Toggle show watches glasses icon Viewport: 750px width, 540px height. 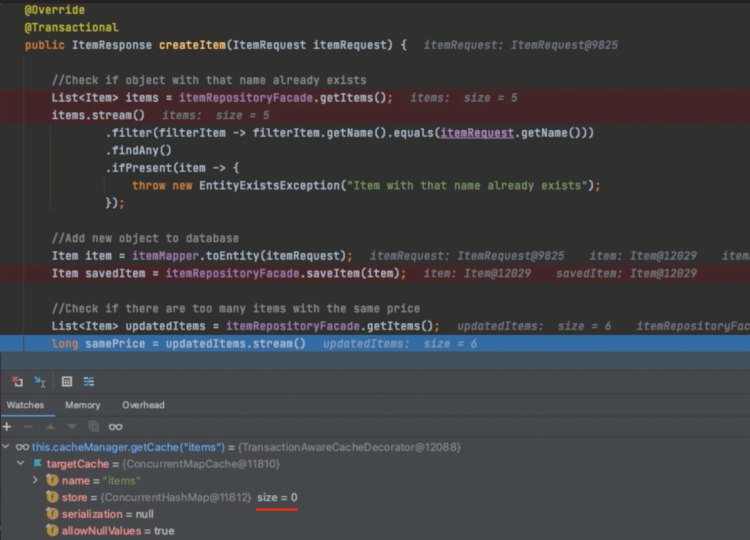116,427
